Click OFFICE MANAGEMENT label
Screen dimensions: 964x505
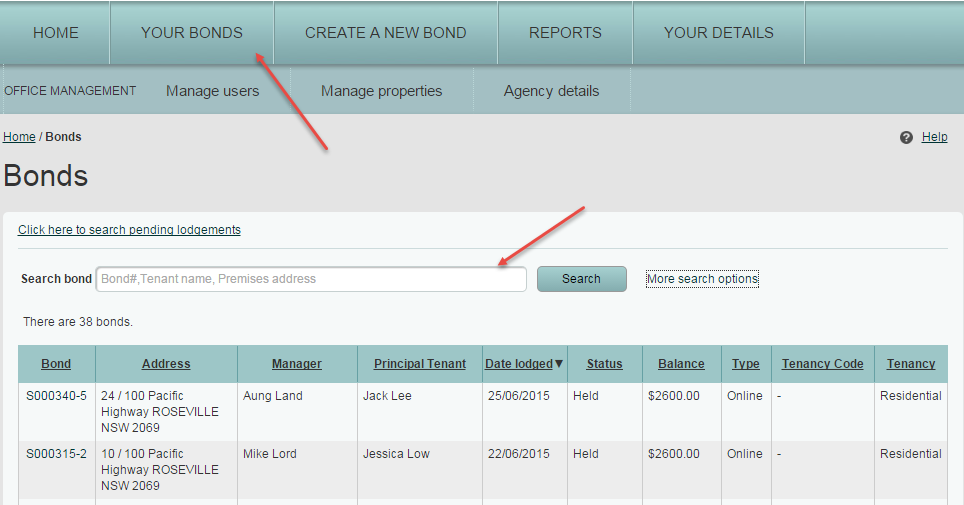point(70,91)
